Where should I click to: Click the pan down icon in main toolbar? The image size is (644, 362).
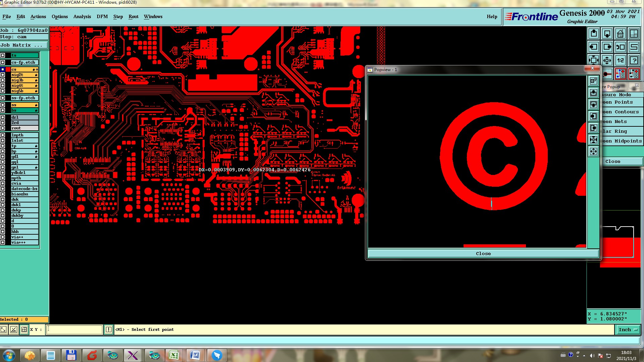tap(607, 34)
